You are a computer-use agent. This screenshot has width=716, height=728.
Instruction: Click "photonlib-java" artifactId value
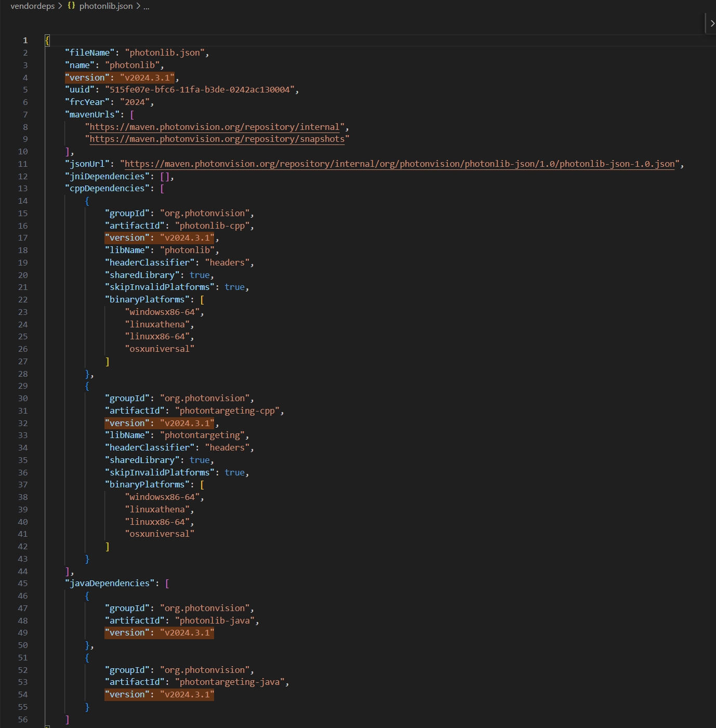click(x=215, y=621)
